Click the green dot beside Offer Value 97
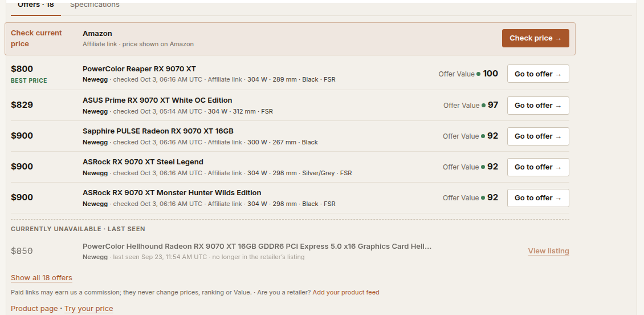 click(483, 105)
